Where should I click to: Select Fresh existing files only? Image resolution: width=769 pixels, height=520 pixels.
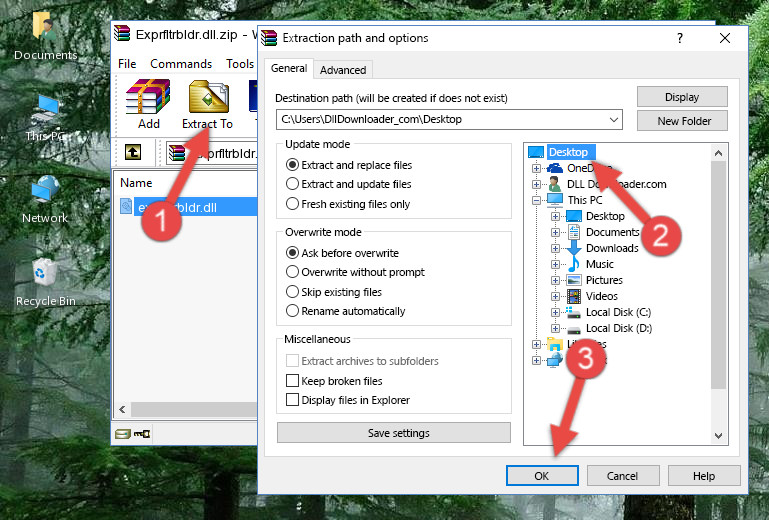292,204
